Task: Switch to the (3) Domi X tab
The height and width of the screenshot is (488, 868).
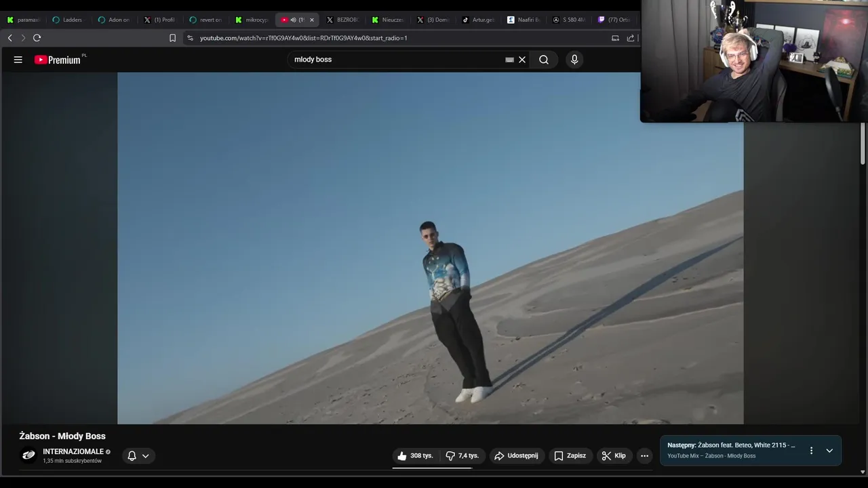Action: [x=433, y=20]
